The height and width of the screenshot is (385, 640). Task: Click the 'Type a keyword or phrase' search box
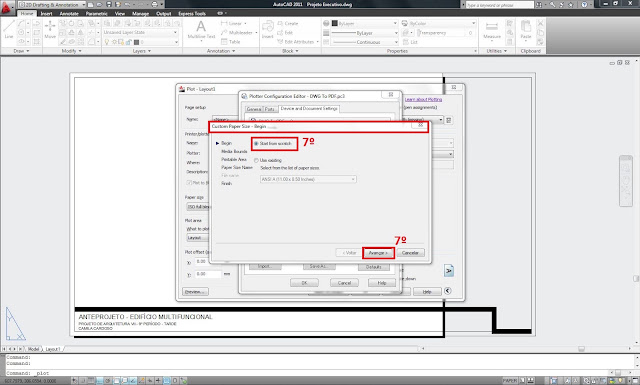tap(500, 4)
